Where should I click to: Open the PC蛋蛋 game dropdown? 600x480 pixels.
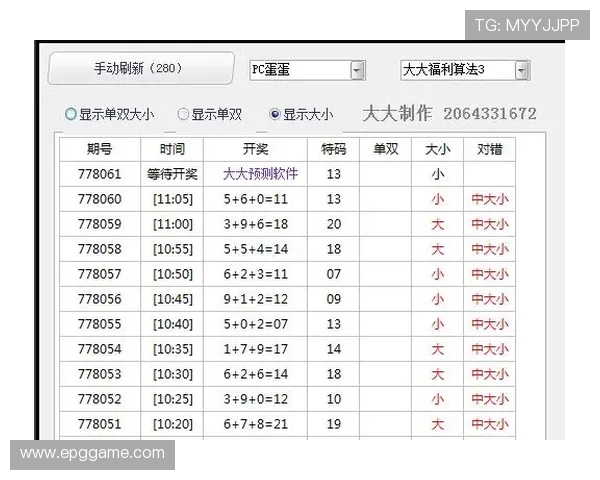coord(308,70)
